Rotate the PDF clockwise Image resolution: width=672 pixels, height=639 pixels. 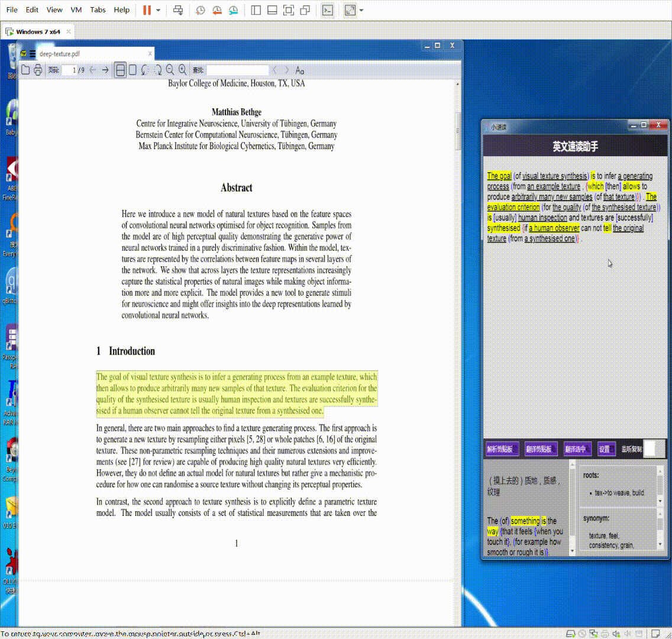(158, 70)
